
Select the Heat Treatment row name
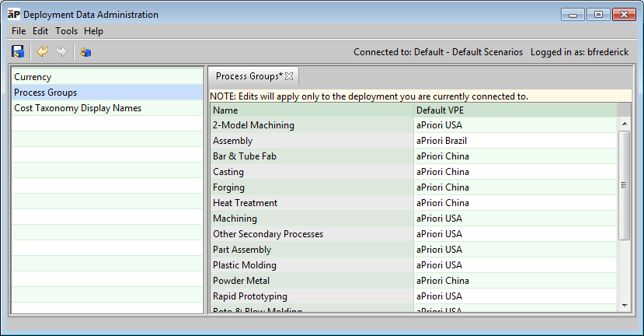click(x=245, y=203)
